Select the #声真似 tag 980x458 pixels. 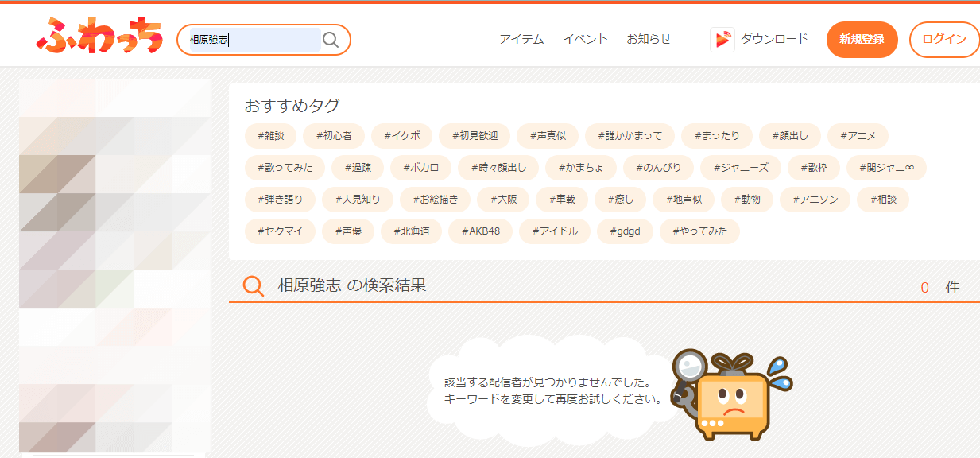(x=548, y=136)
